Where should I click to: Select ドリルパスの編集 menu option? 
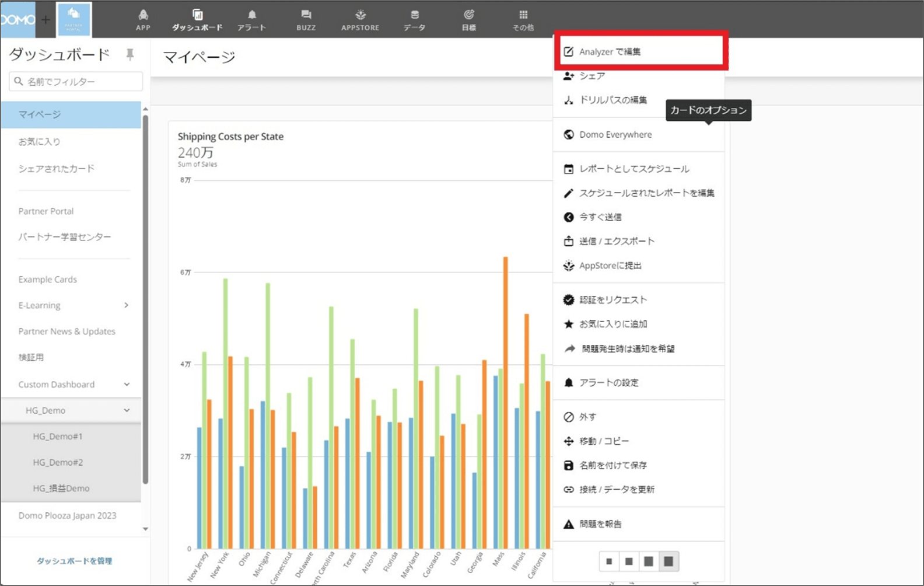pyautogui.click(x=612, y=100)
